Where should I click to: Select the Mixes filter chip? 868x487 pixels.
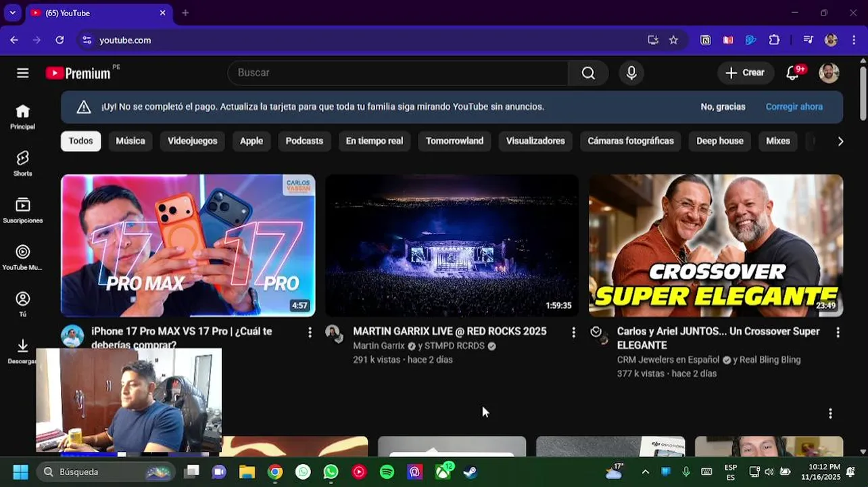778,141
